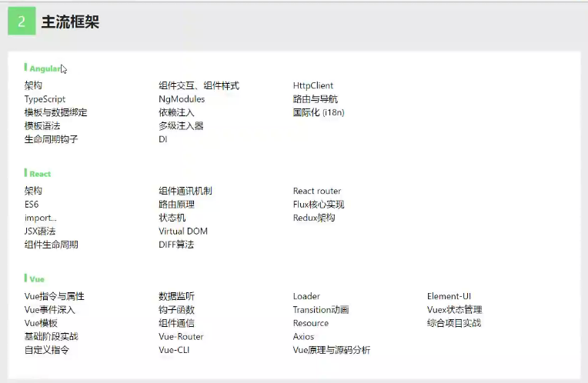The image size is (588, 383).
Task: Click 依赖注入 item
Action: click(176, 112)
